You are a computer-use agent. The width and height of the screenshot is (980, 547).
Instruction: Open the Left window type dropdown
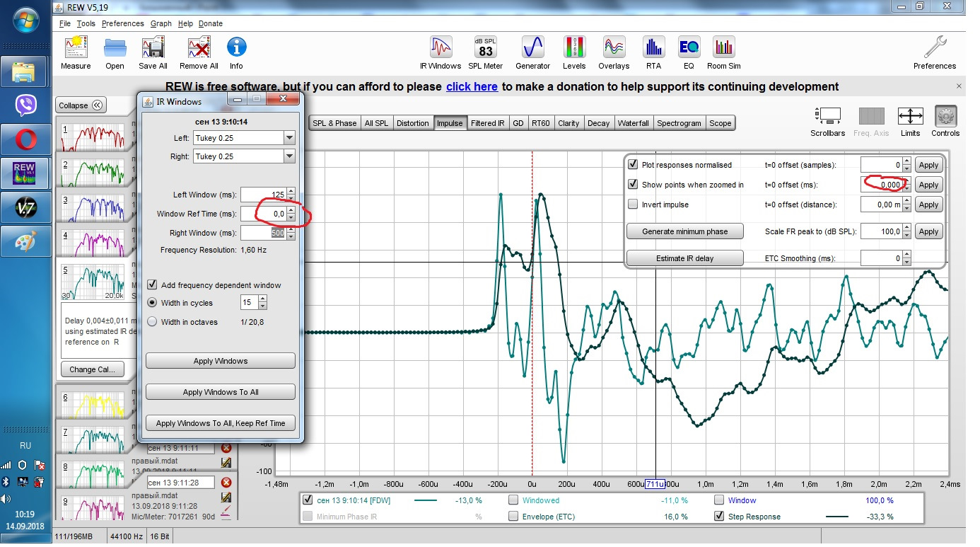point(289,137)
